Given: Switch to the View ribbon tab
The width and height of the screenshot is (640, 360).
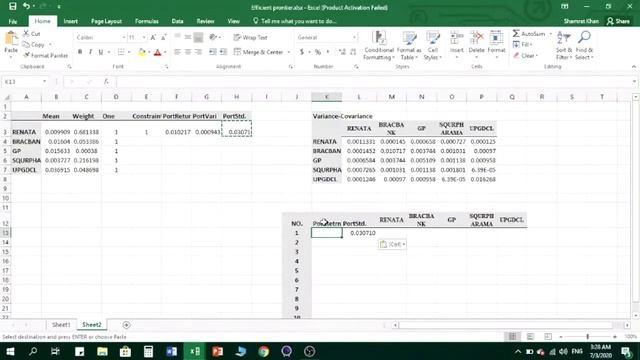Looking at the screenshot, I should pos(233,21).
